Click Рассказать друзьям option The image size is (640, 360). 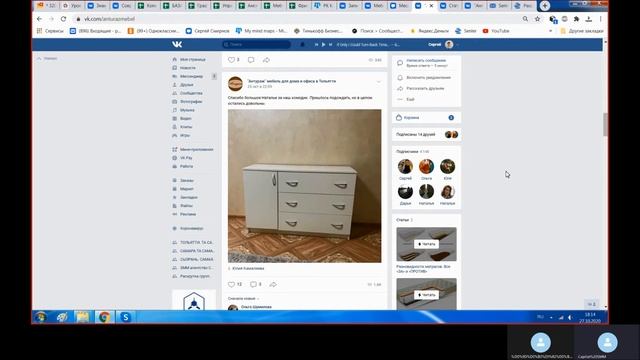pos(425,89)
